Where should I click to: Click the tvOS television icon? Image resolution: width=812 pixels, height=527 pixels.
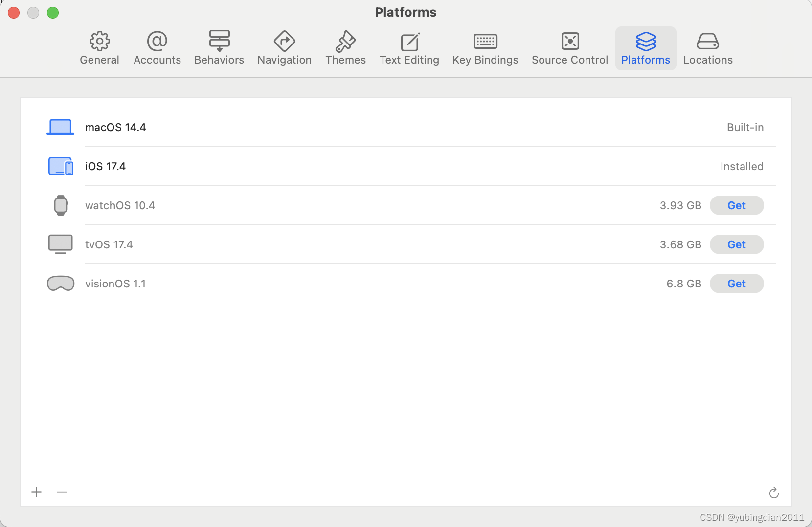61,244
